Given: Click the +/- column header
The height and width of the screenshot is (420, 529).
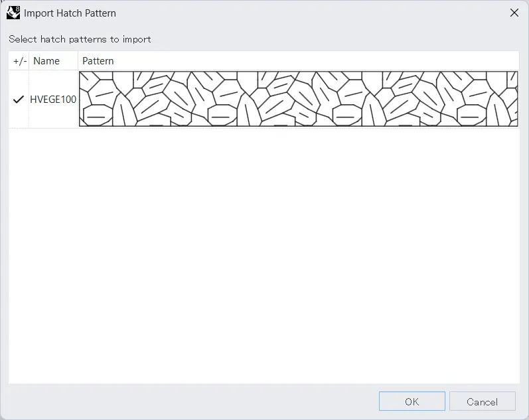Looking at the screenshot, I should coord(19,61).
